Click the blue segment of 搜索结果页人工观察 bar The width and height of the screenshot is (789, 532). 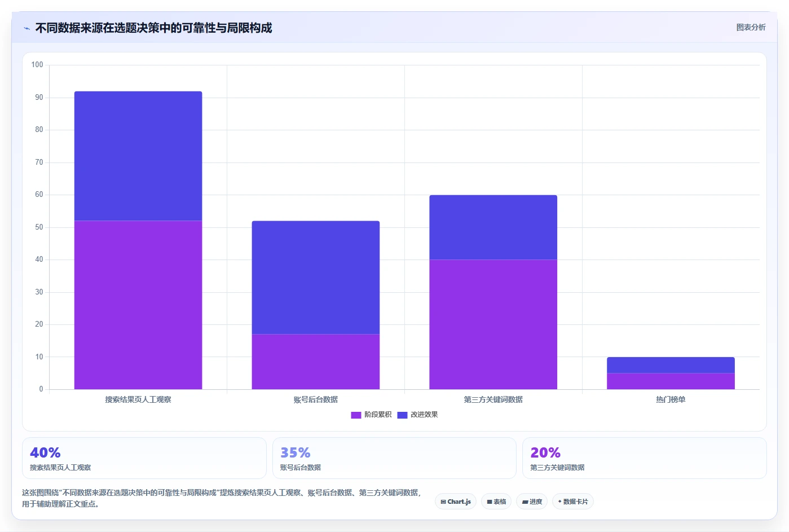pos(138,156)
